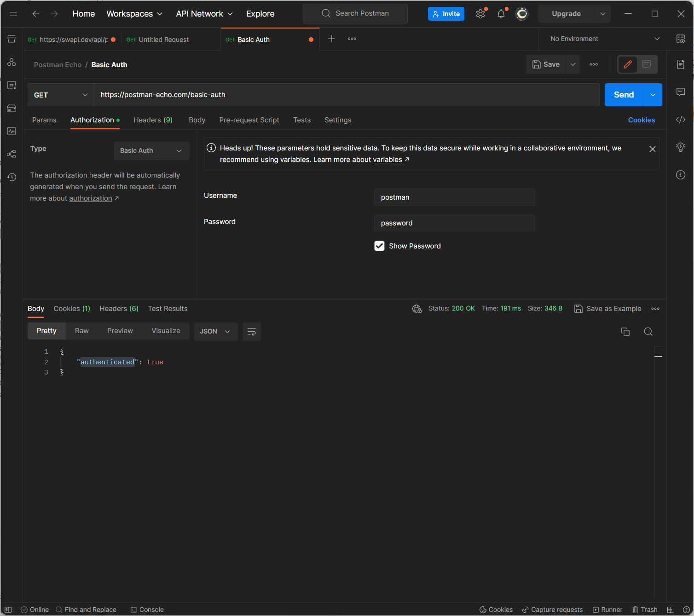Screen dimensions: 694x616
Task: Dismiss the Heads up warning banner
Action: point(653,149)
